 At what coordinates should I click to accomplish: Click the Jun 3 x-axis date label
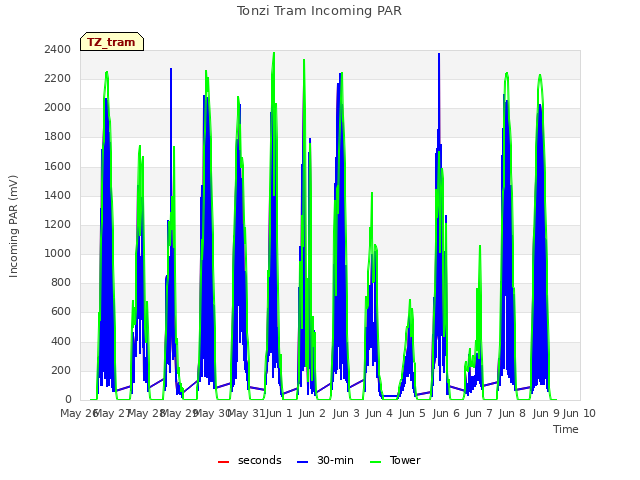click(x=346, y=413)
